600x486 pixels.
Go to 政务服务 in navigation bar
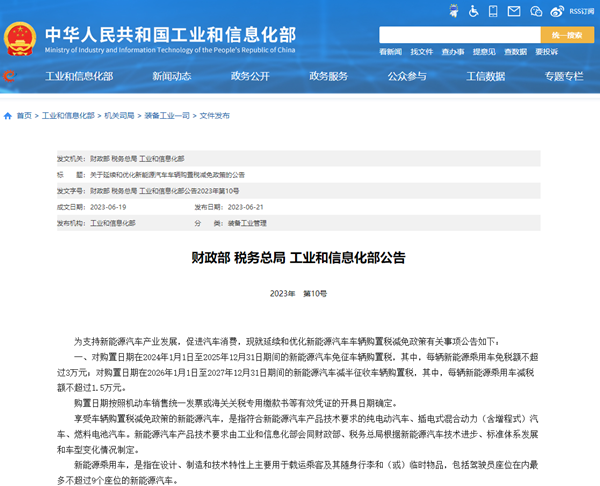[x=328, y=76]
